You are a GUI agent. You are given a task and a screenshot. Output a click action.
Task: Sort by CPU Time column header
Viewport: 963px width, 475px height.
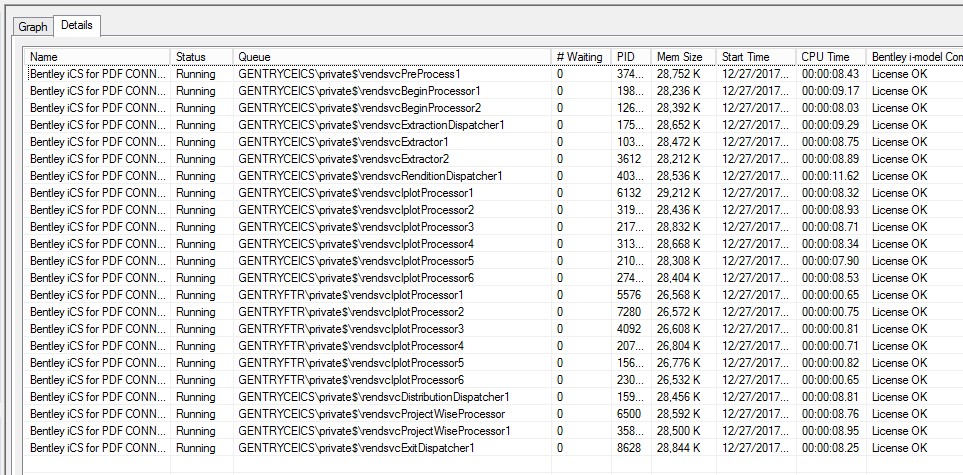click(x=831, y=57)
